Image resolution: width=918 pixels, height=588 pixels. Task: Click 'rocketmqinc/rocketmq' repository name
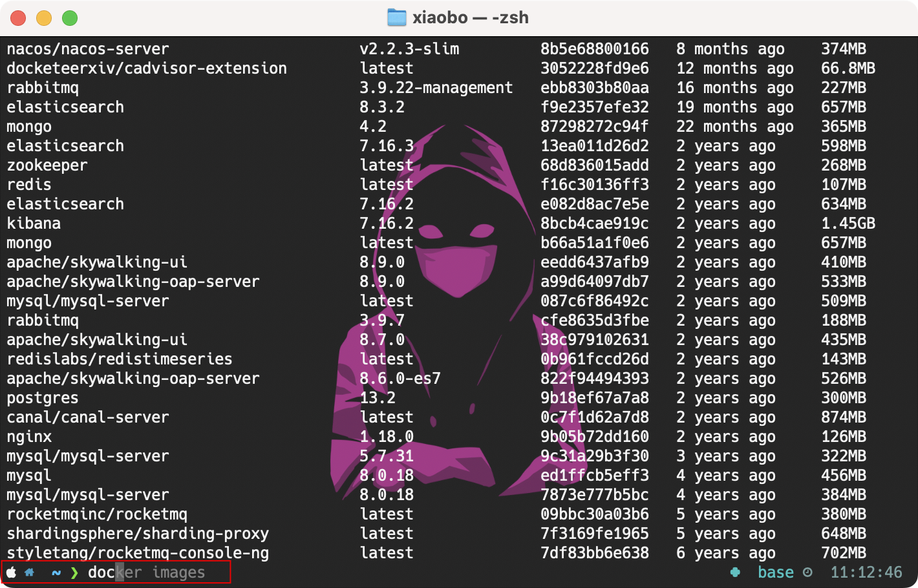coord(97,514)
